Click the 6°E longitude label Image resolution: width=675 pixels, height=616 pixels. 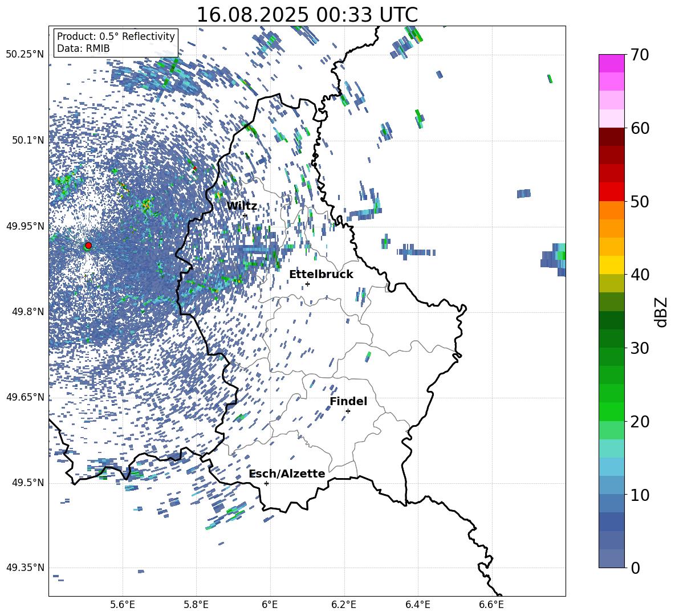(270, 605)
